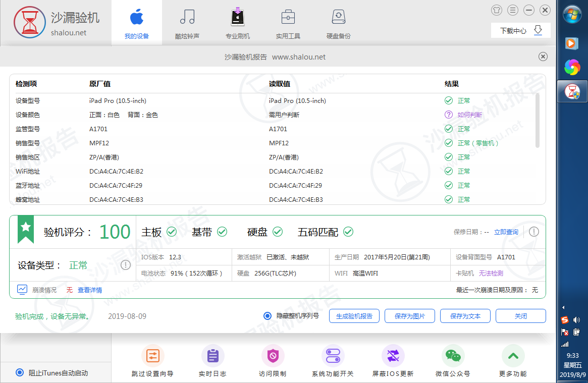
Task: Click the 崩溃情况 chart icon
Action: (22, 289)
